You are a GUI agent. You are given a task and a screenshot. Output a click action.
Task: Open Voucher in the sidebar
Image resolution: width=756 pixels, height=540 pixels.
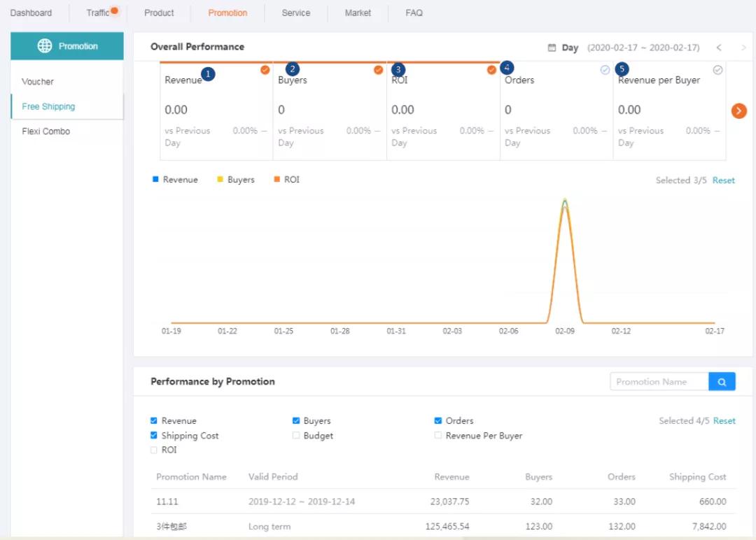38,82
